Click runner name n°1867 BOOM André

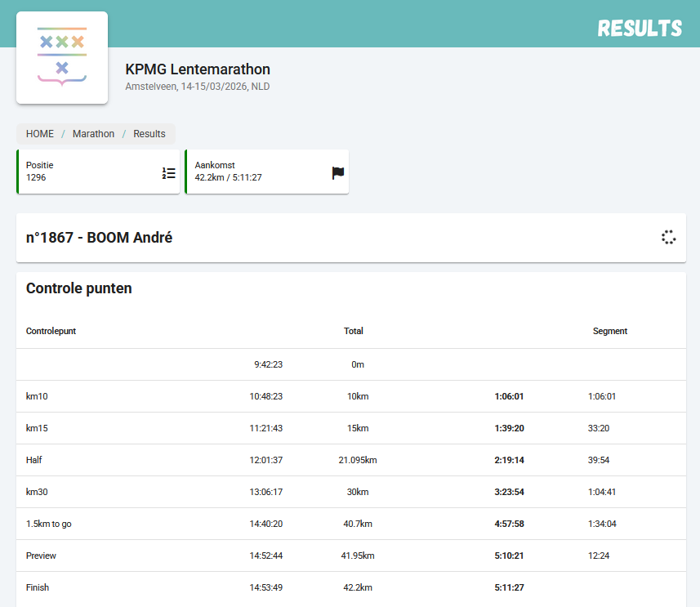click(99, 238)
